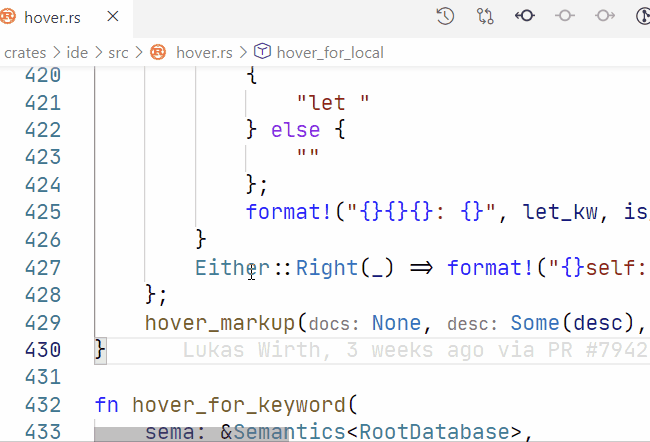The image size is (650, 442).
Task: Click the grayed-out next revision arrow icon
Action: [x=604, y=16]
